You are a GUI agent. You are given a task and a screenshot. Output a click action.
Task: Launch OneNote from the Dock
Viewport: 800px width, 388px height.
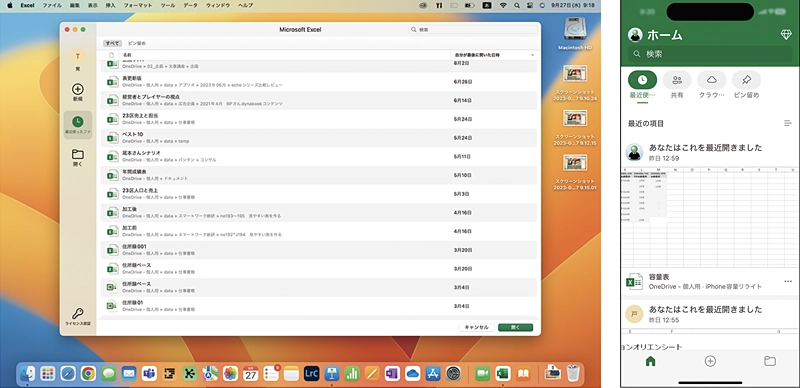coord(392,374)
